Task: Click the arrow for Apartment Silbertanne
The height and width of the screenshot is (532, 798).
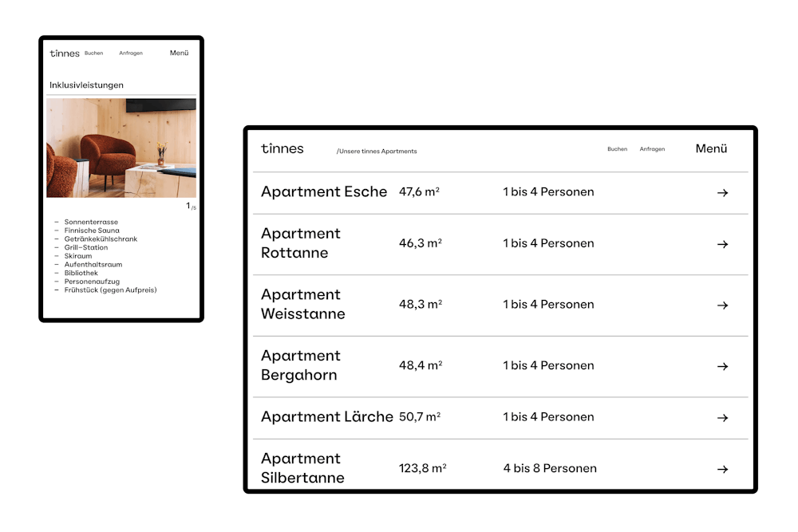Action: pyautogui.click(x=722, y=469)
